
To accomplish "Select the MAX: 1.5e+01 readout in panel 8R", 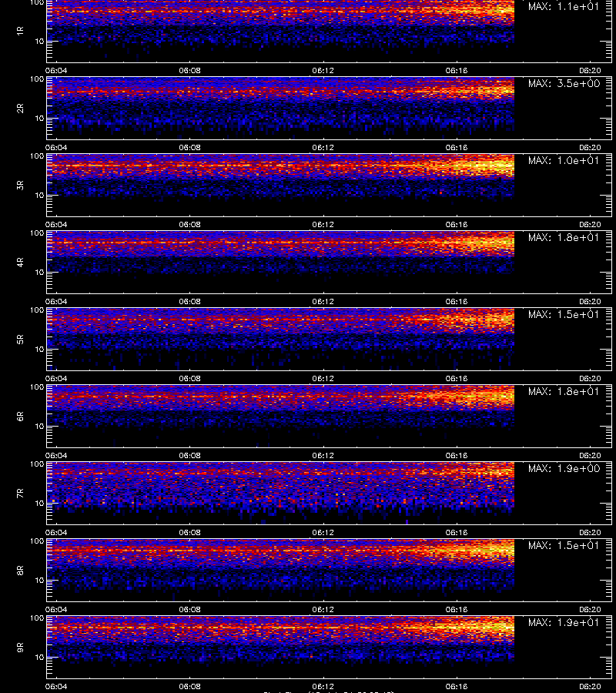I will click(x=564, y=545).
